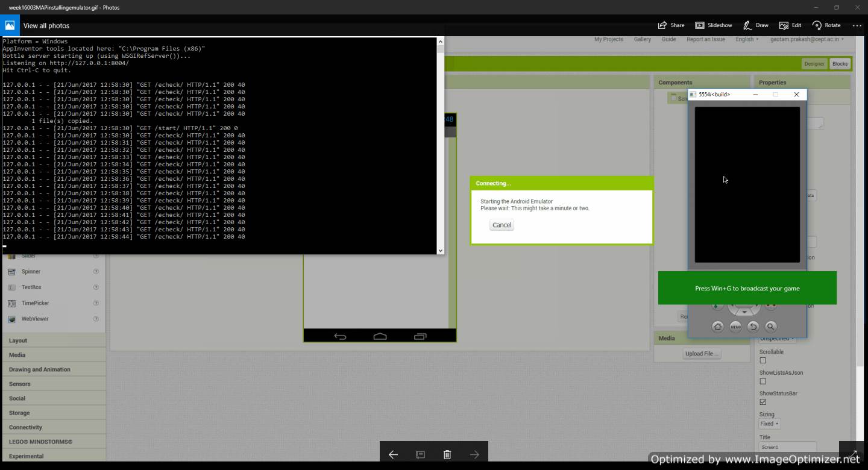Expand the Experimental palette section
868x470 pixels.
[54, 456]
